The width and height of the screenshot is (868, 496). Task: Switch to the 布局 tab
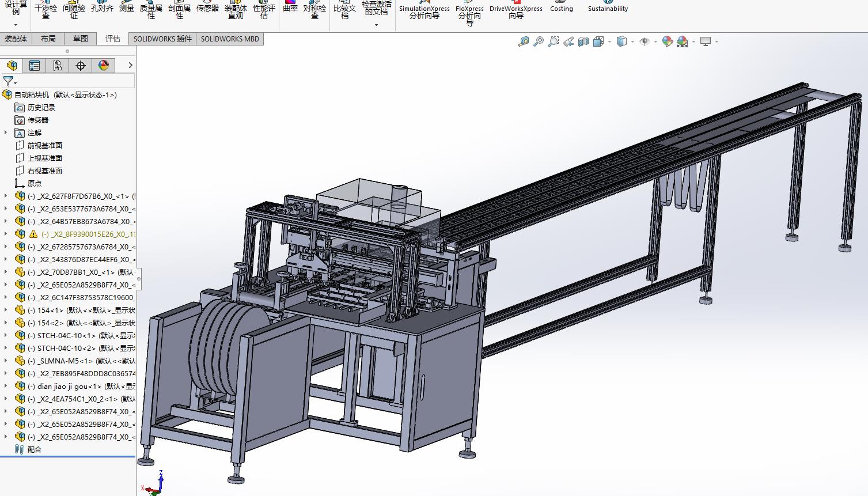(48, 39)
